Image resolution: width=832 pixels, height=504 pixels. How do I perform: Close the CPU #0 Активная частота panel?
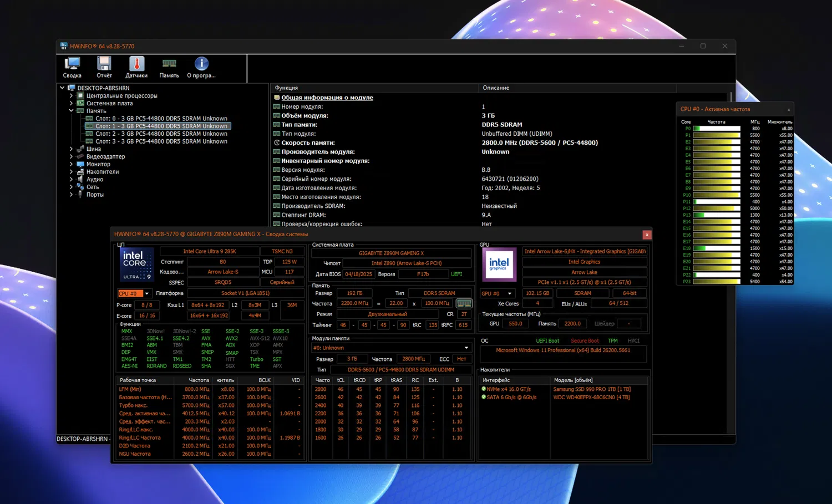[788, 110]
